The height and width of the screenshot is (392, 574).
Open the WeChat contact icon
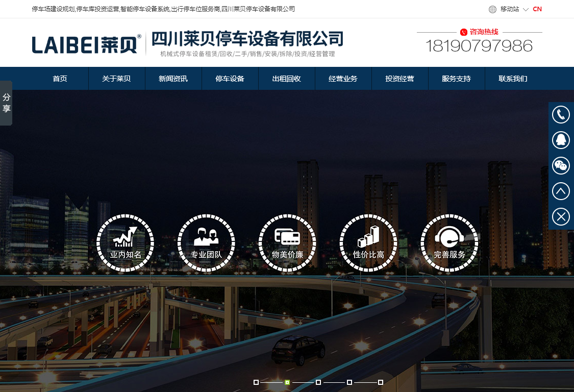[x=561, y=165]
